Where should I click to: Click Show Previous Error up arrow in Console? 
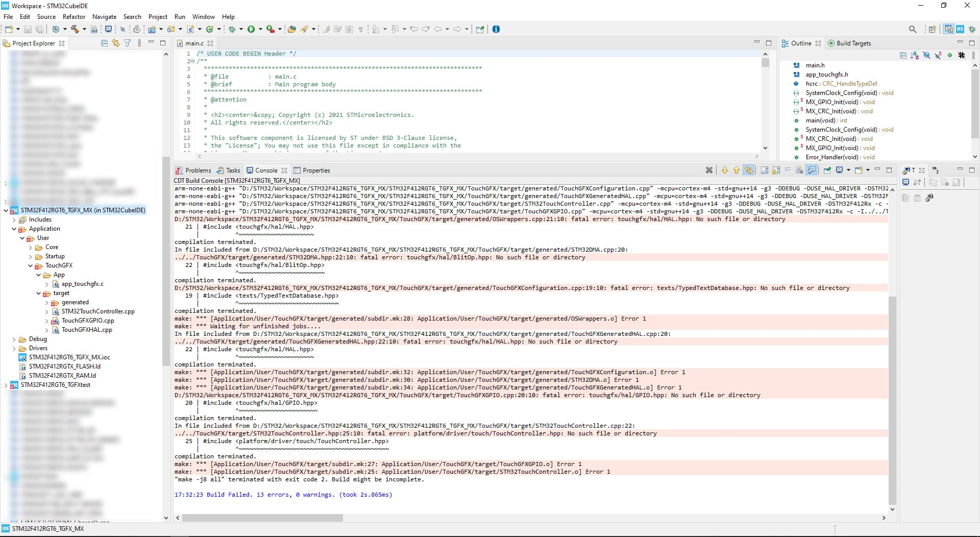coord(737,170)
